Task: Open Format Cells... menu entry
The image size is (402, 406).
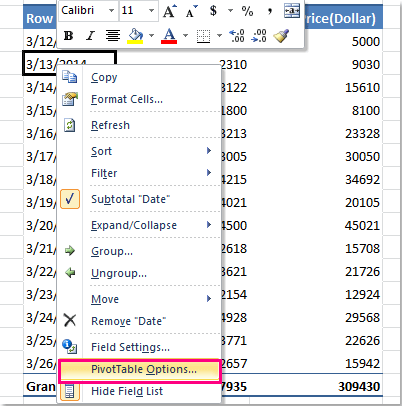Action: coord(139,99)
